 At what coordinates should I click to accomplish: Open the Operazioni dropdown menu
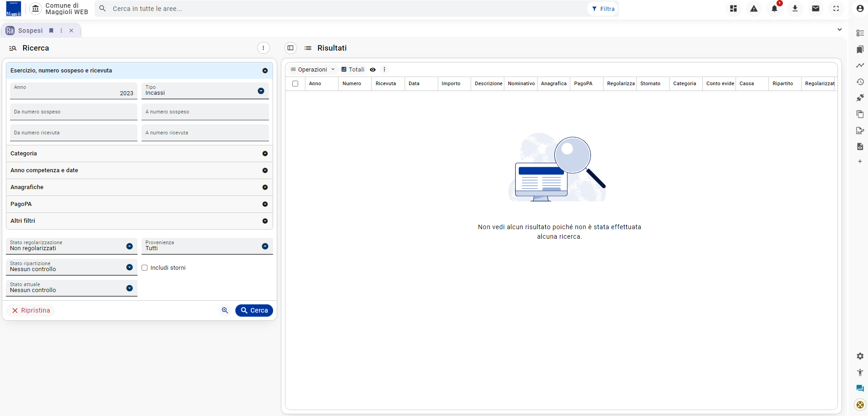[313, 70]
